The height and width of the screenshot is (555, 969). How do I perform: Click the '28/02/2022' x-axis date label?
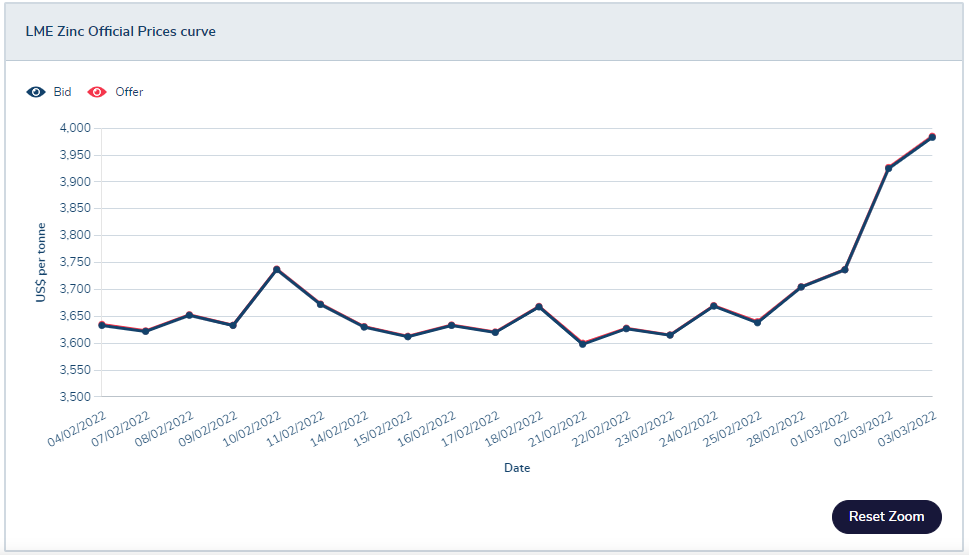coord(776,428)
